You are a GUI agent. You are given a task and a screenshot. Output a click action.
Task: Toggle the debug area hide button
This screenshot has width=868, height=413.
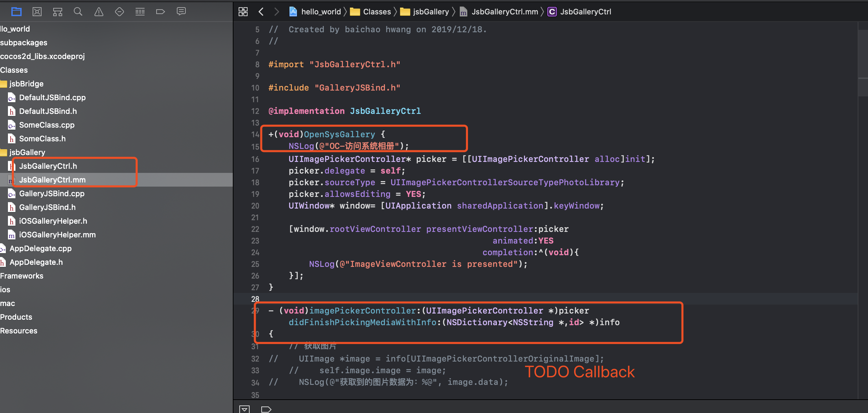(x=244, y=409)
